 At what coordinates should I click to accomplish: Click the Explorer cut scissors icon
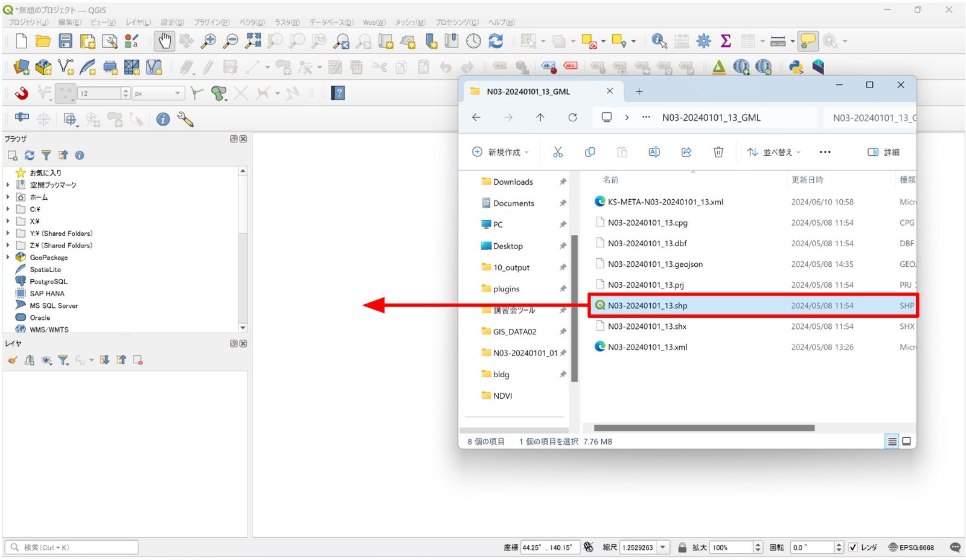pos(558,152)
